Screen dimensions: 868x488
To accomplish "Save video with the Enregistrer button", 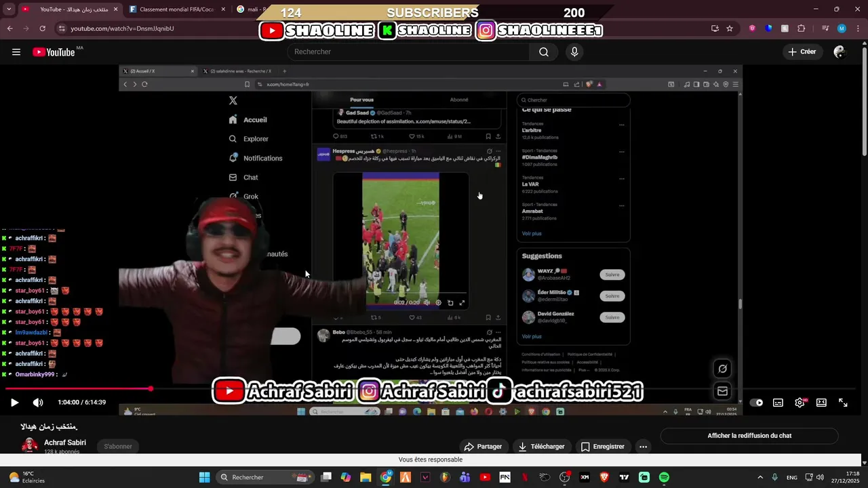I will click(x=603, y=447).
